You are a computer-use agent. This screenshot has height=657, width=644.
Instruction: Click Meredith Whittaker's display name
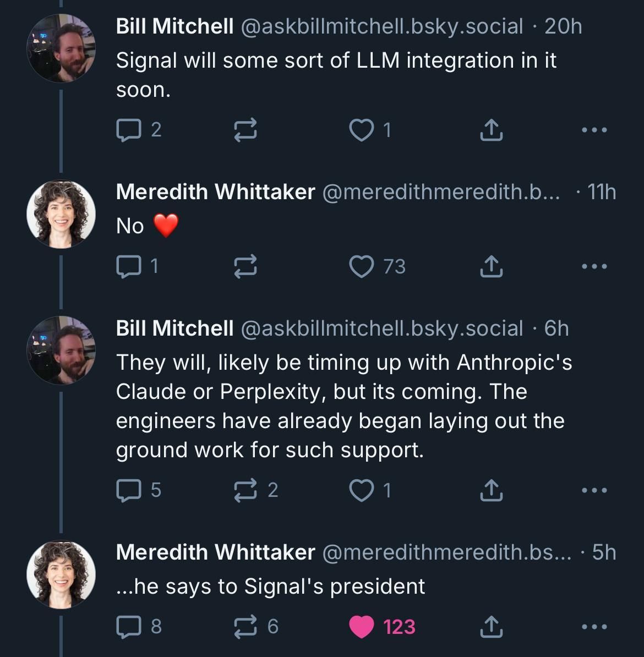click(216, 192)
